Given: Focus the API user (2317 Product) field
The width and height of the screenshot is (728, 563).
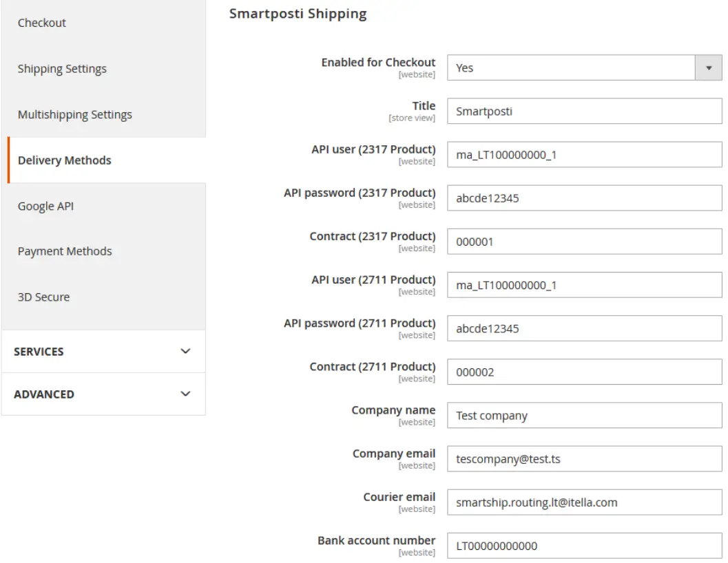Looking at the screenshot, I should [x=585, y=155].
